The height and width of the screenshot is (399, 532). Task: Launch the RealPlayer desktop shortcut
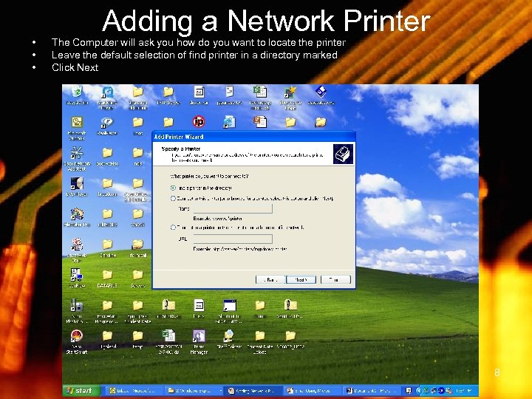(108, 123)
